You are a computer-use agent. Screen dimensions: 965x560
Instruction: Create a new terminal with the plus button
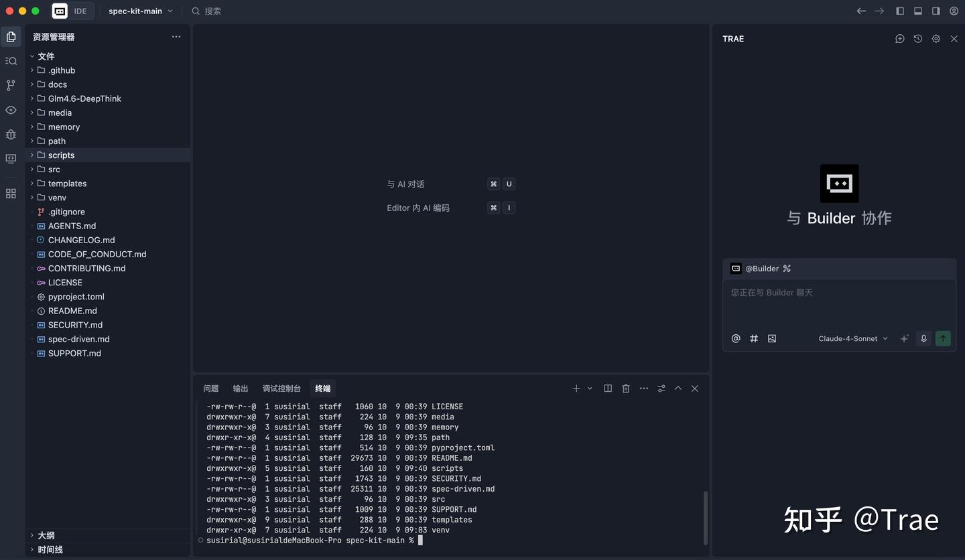click(576, 388)
